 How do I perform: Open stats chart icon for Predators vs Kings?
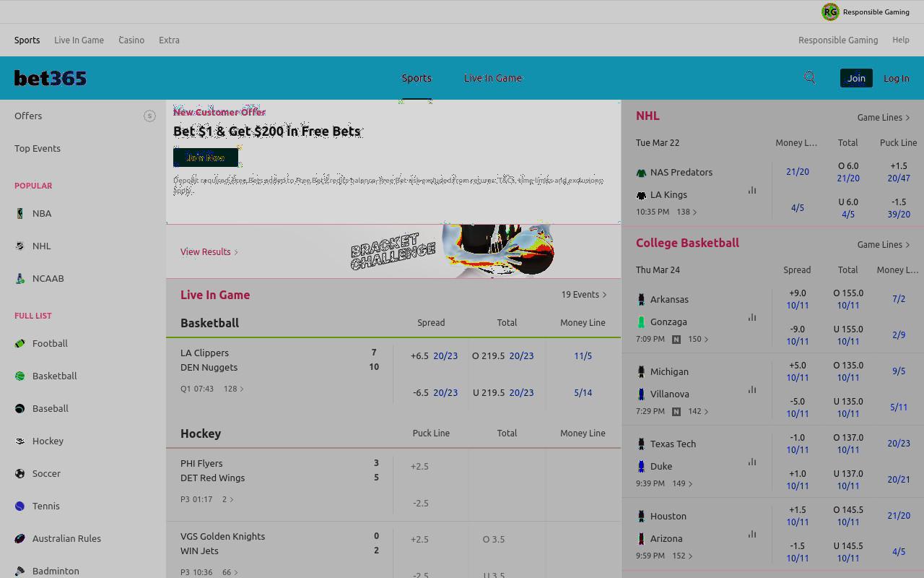click(752, 190)
